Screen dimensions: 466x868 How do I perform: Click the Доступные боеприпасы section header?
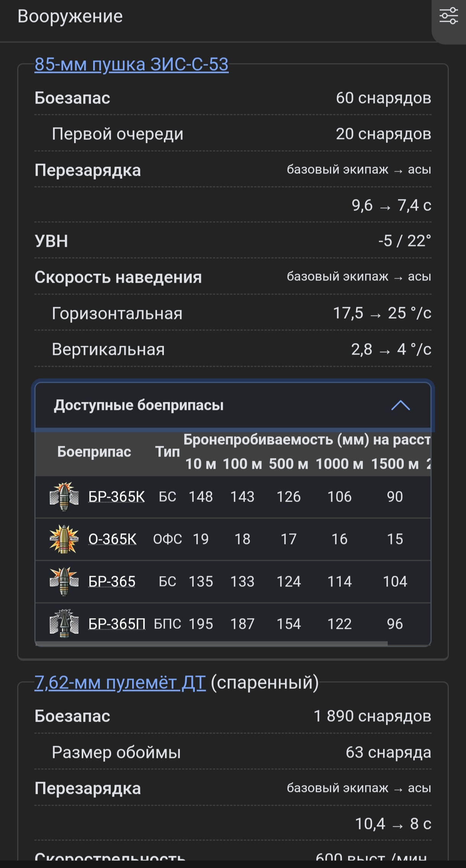point(138,405)
